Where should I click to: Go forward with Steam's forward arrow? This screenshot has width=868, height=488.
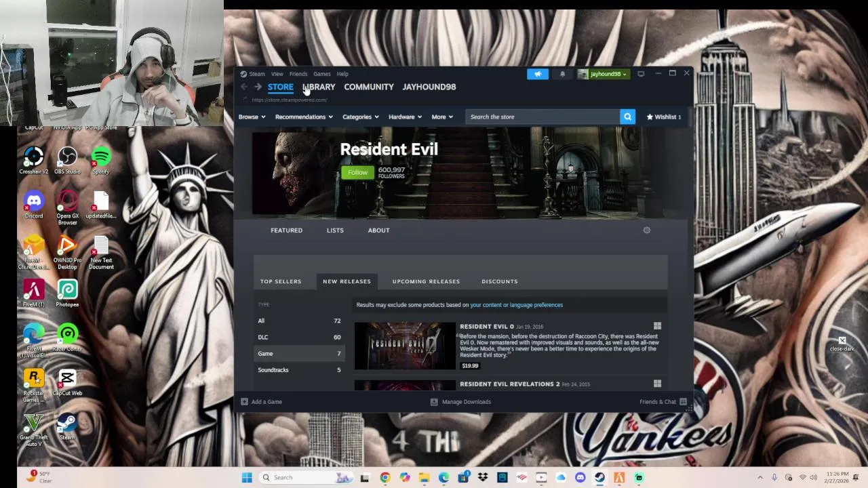(x=258, y=87)
